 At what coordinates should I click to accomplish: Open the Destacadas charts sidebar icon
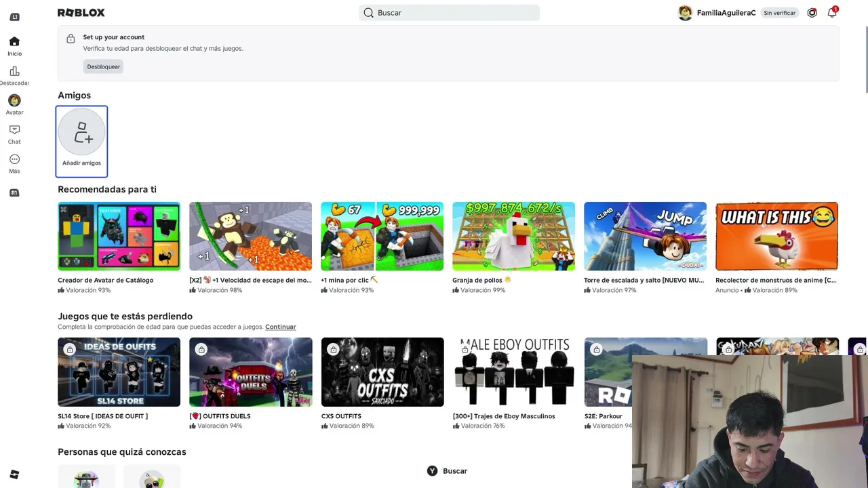click(14, 71)
